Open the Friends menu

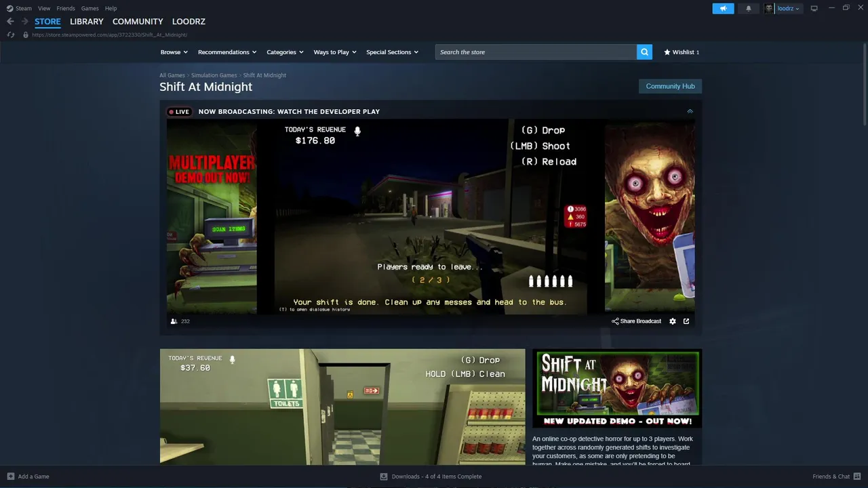[66, 8]
